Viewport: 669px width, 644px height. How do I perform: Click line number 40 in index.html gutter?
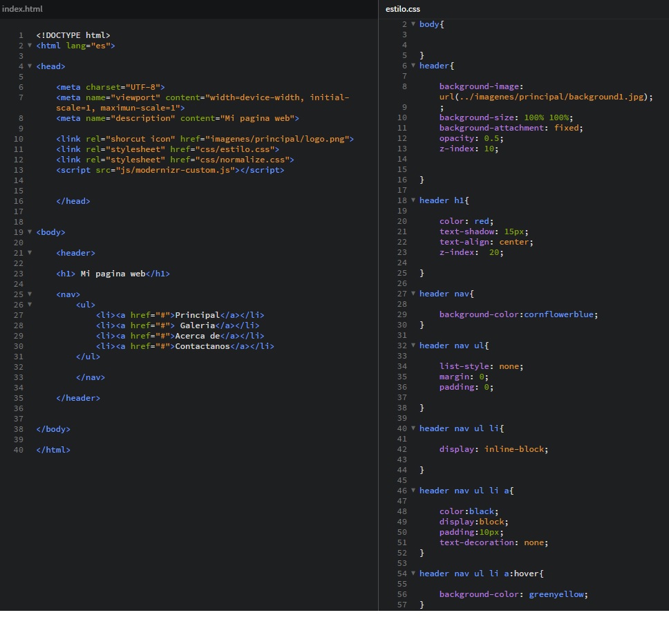tap(19, 450)
